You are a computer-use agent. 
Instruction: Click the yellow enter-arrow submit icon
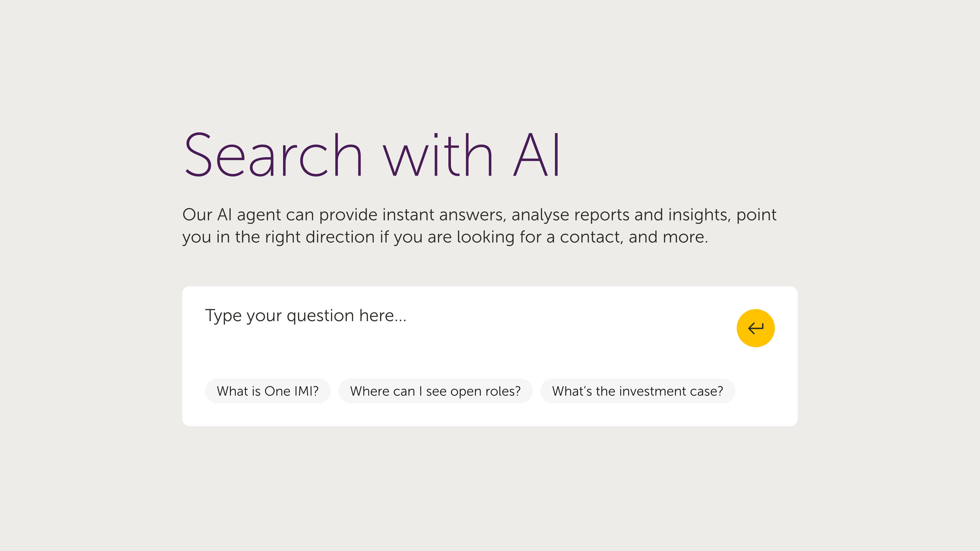point(755,328)
